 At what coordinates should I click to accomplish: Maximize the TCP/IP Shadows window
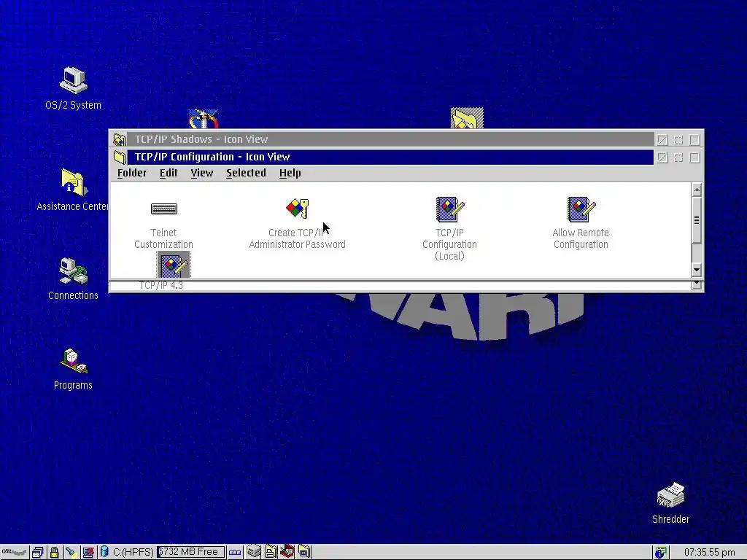point(694,140)
